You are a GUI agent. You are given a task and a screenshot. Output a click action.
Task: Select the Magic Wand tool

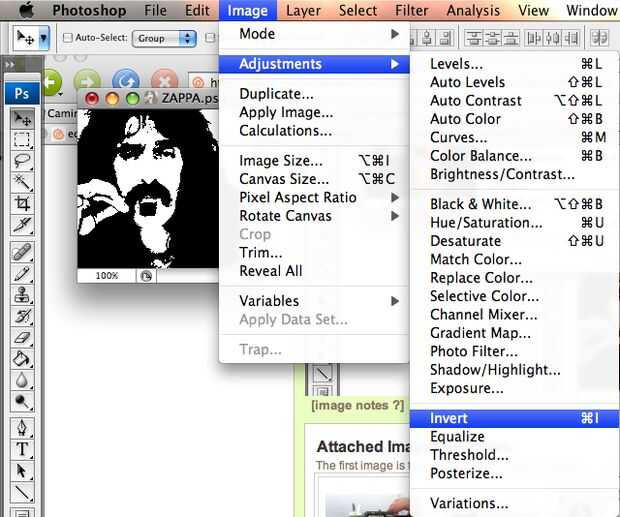(22, 182)
